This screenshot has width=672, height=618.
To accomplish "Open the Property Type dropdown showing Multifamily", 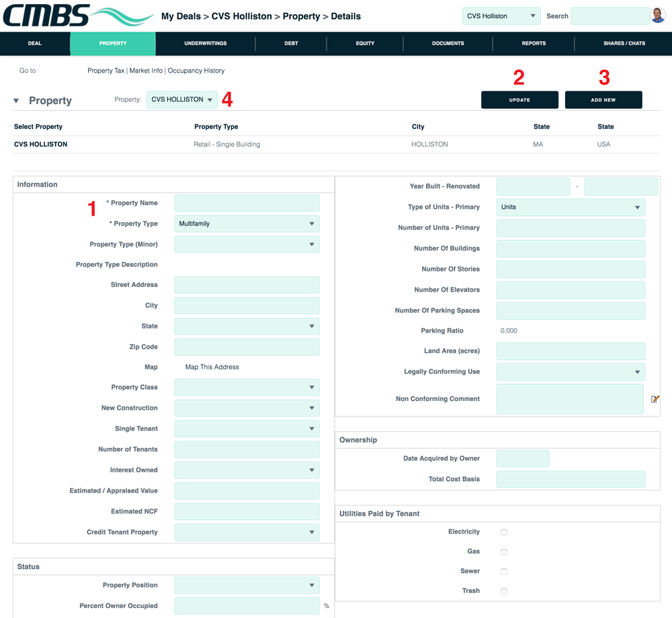I will [x=247, y=224].
